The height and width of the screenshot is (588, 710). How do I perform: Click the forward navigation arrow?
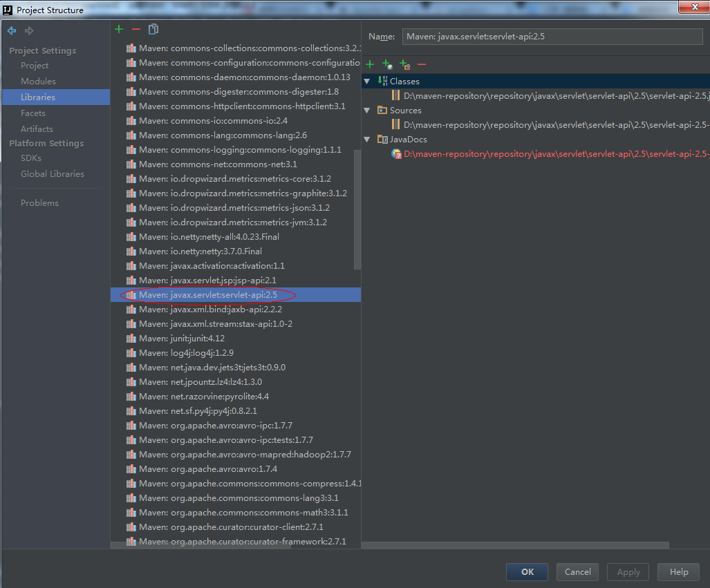[29, 31]
